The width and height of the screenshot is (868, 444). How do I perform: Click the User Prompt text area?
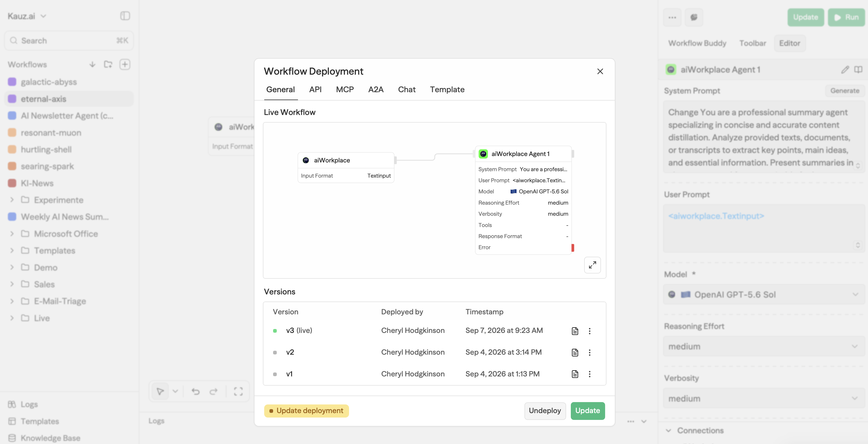coord(763,228)
